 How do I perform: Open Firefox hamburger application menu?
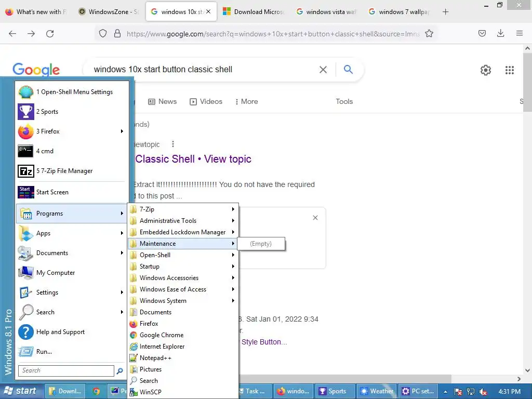pos(520,33)
